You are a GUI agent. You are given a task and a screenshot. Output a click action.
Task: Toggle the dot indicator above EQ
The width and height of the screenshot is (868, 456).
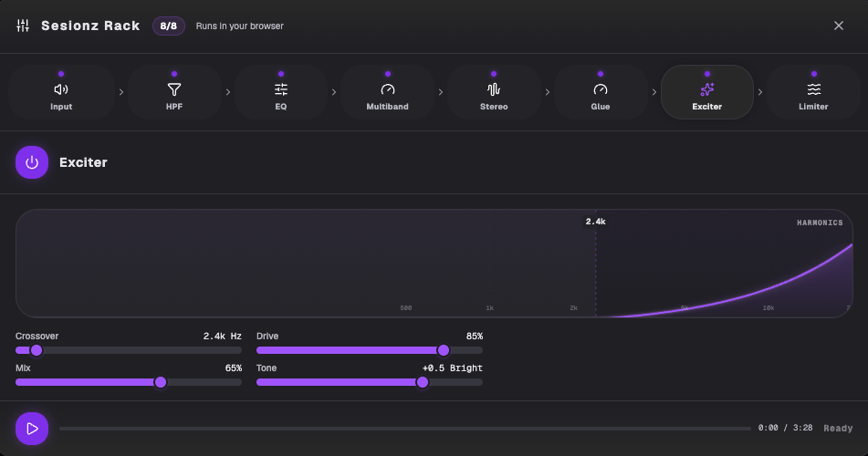(280, 74)
